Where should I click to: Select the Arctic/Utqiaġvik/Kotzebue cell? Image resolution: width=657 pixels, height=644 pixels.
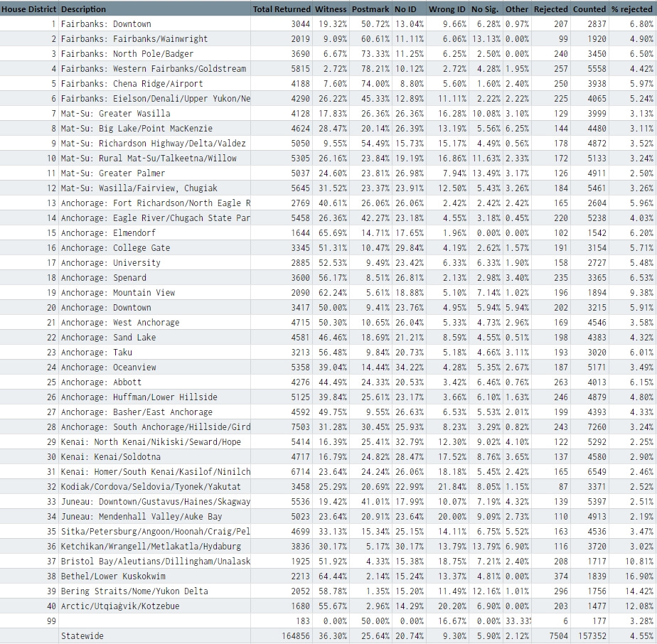(x=154, y=606)
